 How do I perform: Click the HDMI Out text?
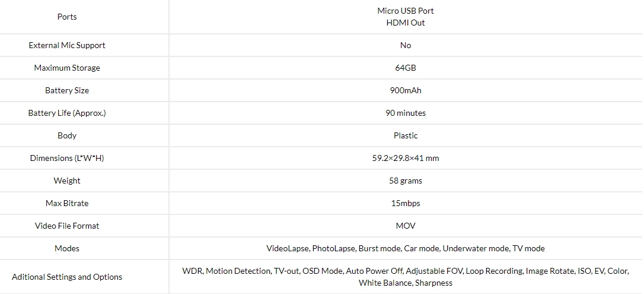click(x=406, y=23)
